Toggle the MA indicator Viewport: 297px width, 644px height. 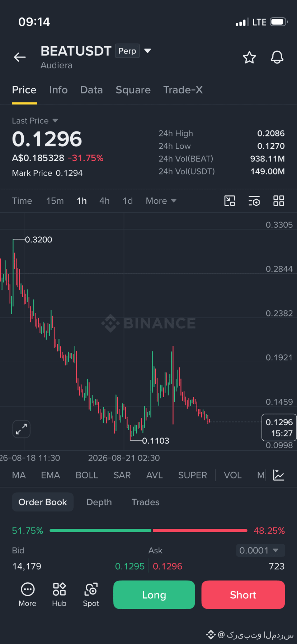pos(19,475)
